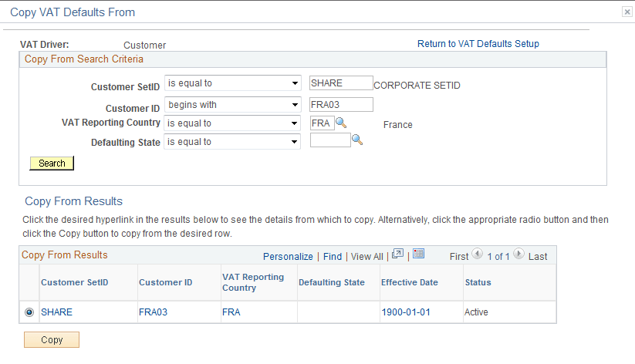
Task: Open the FRA03 Customer ID result link
Action: 153,312
